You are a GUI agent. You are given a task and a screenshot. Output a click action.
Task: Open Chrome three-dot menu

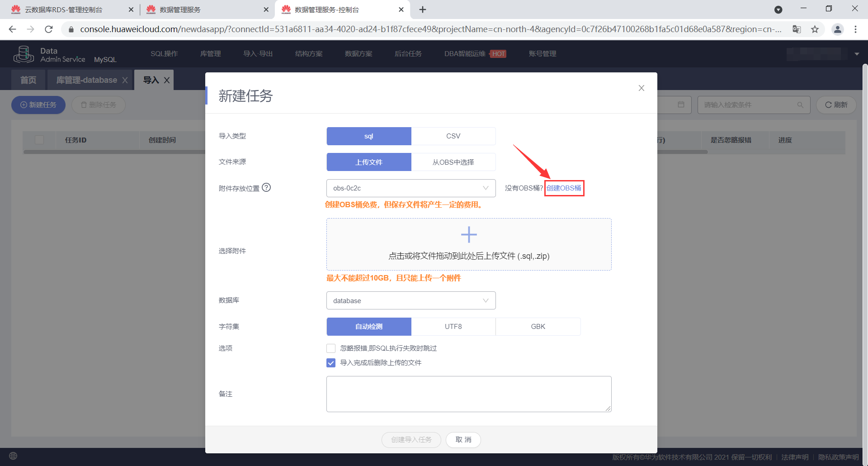click(x=855, y=29)
